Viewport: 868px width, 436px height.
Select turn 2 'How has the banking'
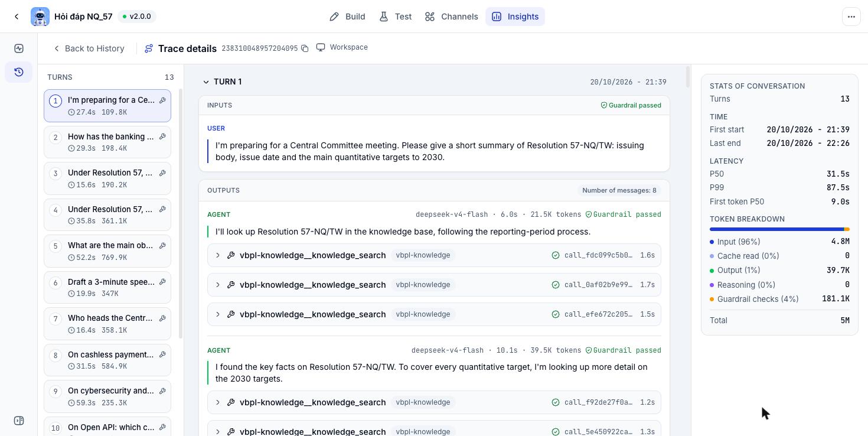[x=107, y=142]
